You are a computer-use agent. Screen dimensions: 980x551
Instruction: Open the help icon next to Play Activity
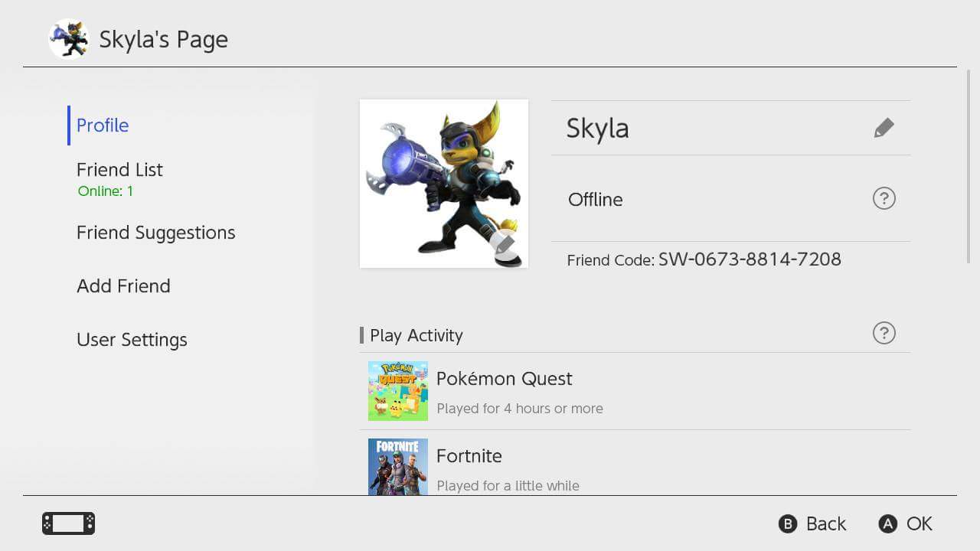(x=884, y=333)
